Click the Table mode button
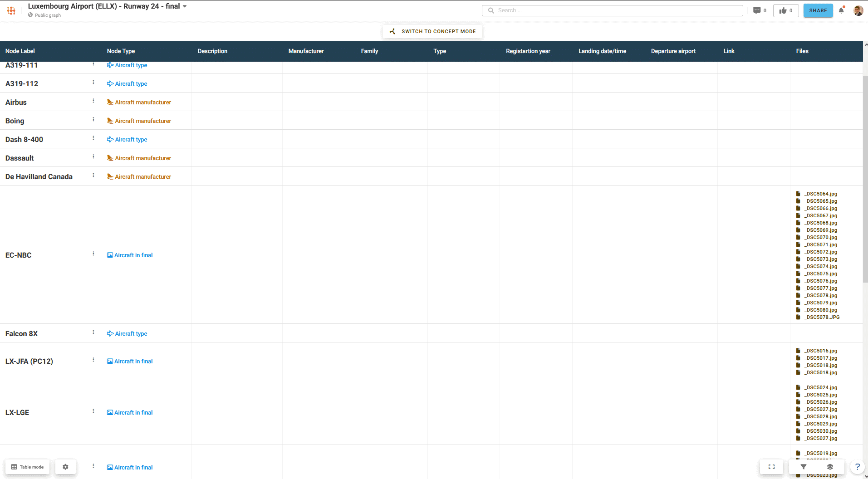The height and width of the screenshot is (479, 868). click(28, 467)
